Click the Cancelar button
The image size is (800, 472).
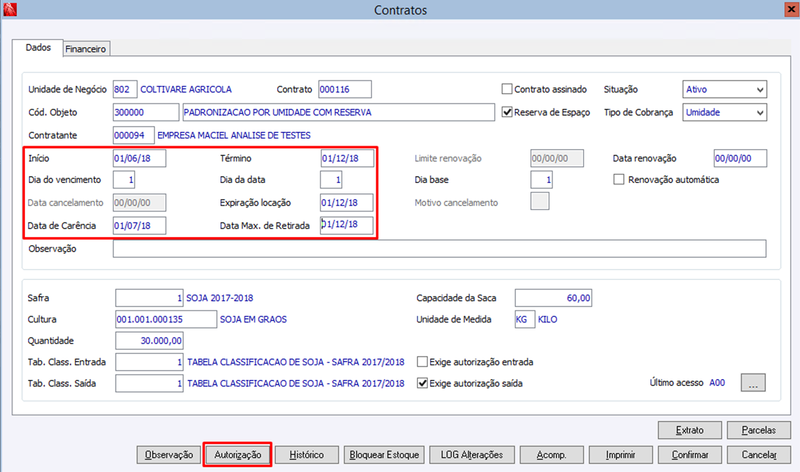pyautogui.click(x=759, y=455)
